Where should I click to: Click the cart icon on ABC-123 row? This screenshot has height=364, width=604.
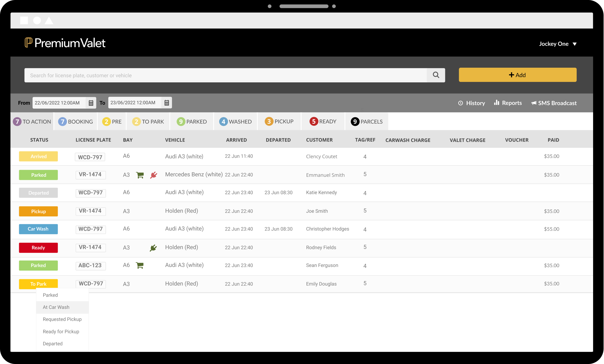pos(140,265)
